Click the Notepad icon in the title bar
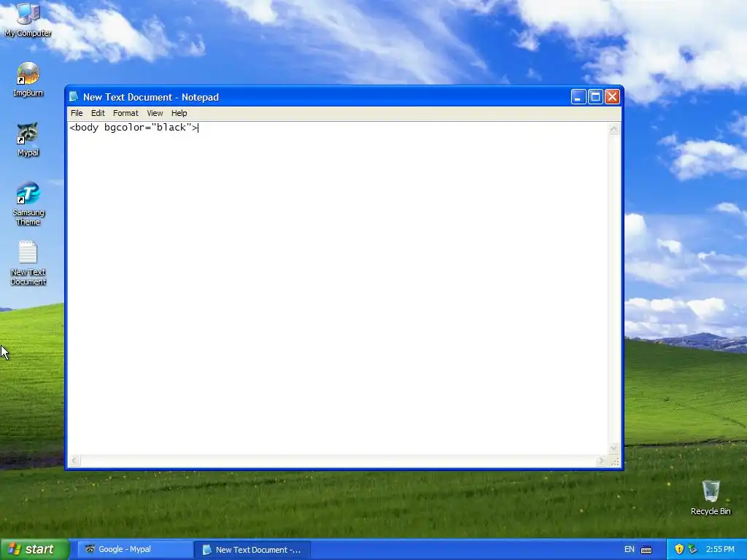This screenshot has height=560, width=747. coord(74,97)
